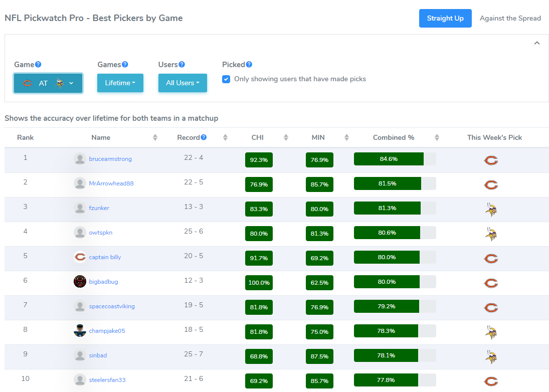Open bigbadbug's profile link

tap(103, 281)
